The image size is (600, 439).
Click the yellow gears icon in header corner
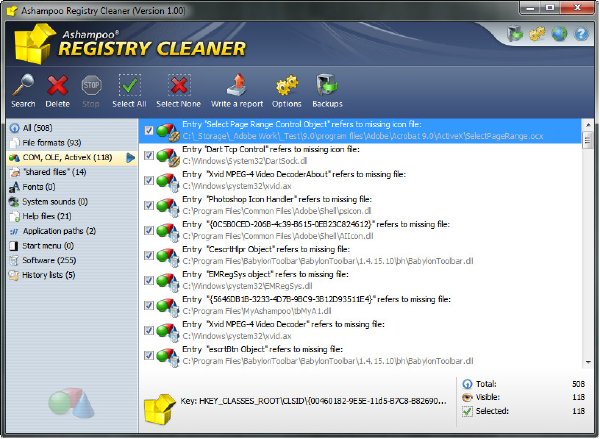(537, 34)
